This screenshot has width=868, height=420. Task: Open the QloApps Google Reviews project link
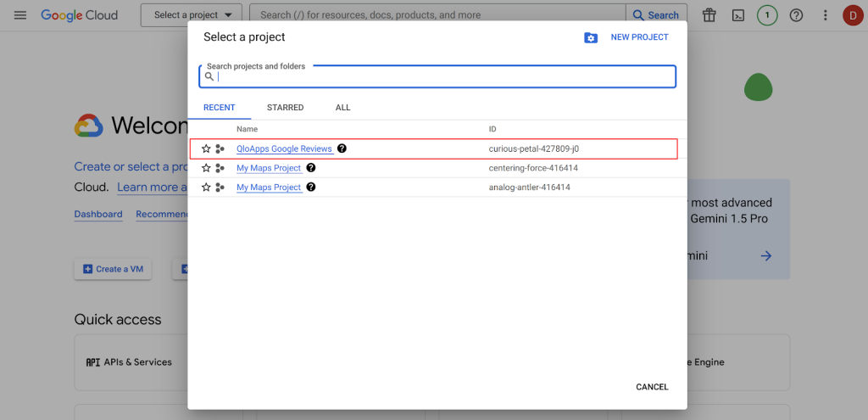[284, 148]
